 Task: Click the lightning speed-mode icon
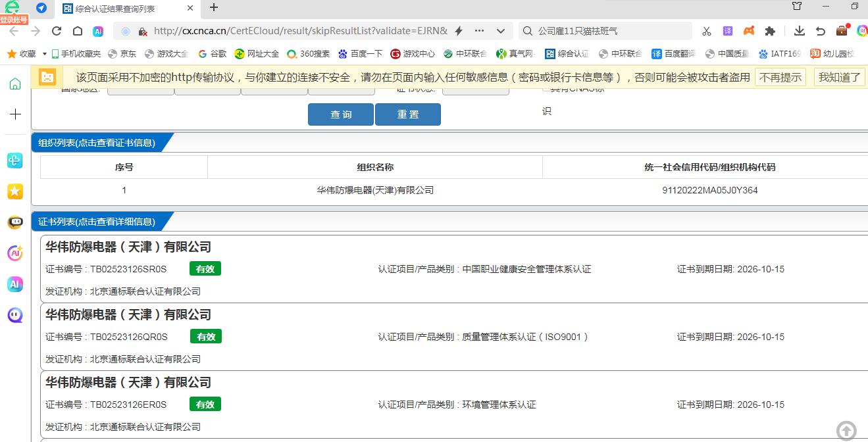coord(459,31)
